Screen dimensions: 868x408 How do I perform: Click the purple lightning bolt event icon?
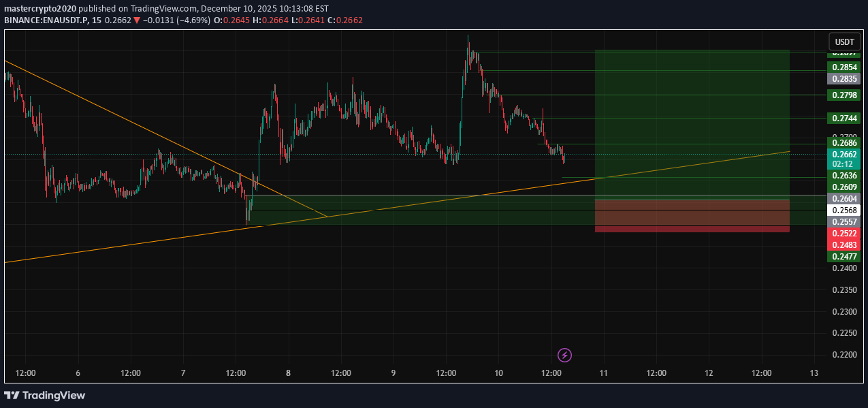tap(564, 355)
